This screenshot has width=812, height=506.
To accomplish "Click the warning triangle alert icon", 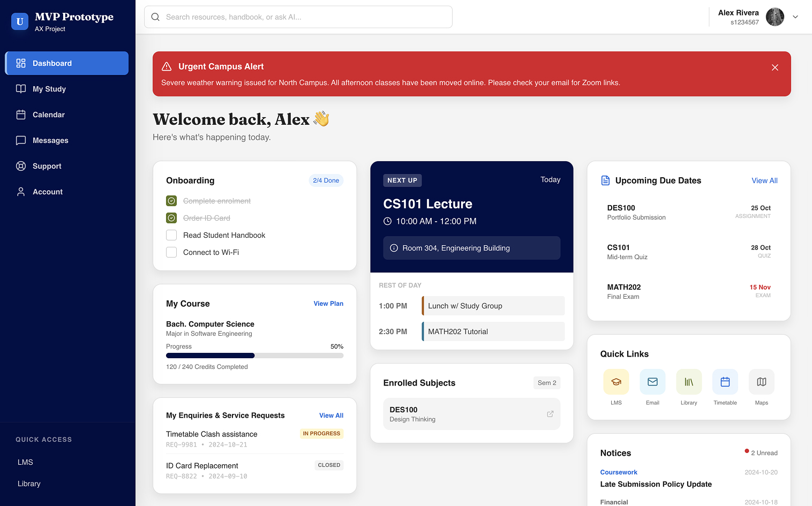I will 167,66.
